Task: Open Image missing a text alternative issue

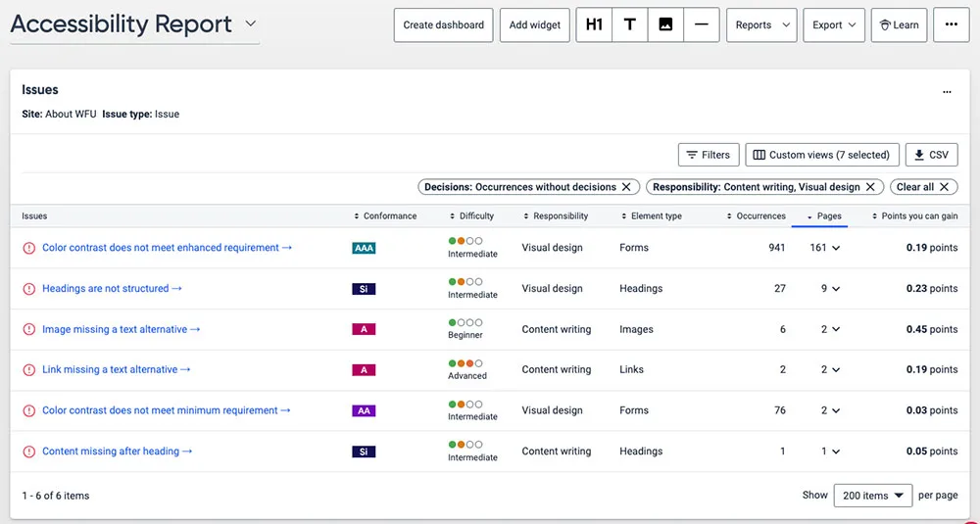Action: [122, 329]
